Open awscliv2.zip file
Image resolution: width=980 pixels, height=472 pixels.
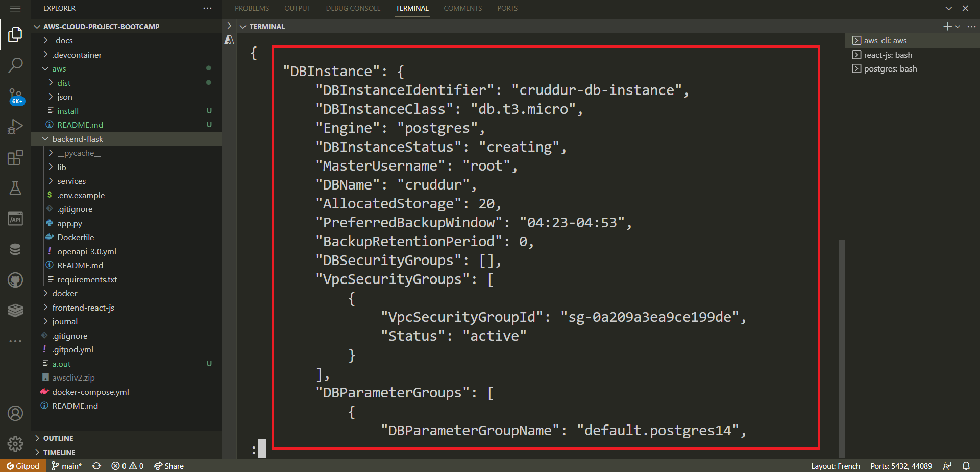pos(127,377)
